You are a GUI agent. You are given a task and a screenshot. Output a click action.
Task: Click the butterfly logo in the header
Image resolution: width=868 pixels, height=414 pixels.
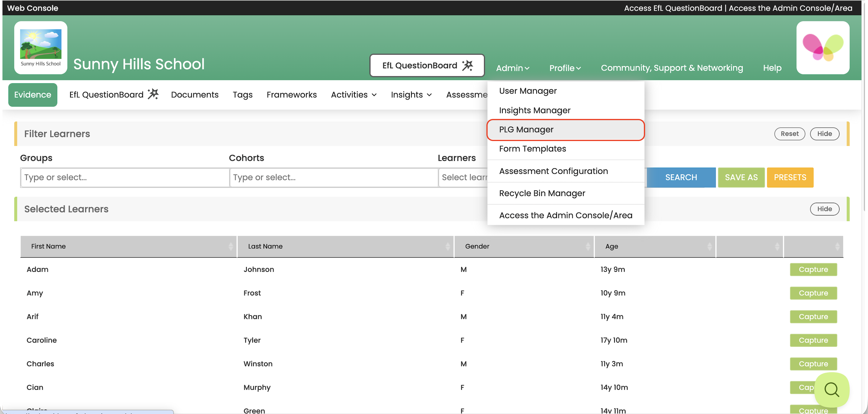click(x=823, y=48)
